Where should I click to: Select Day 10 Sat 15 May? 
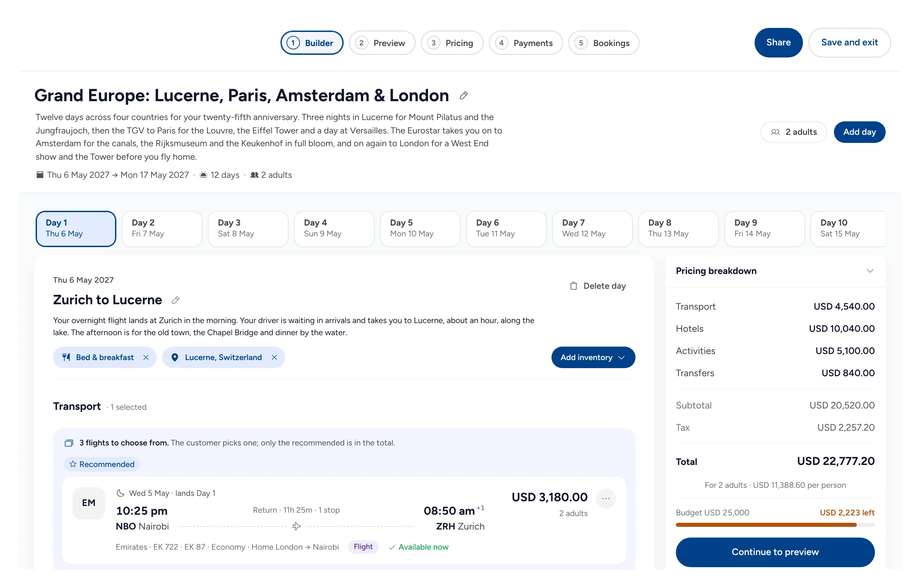(x=848, y=229)
